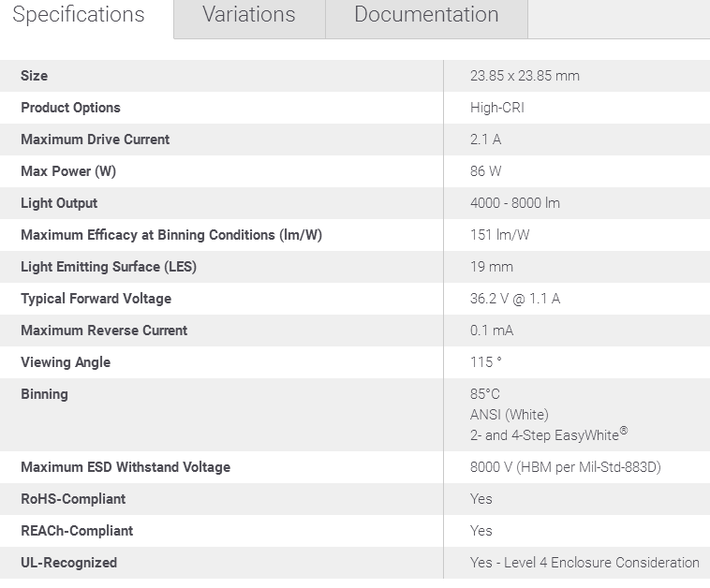Select Light Emitting Surface (LES) label
Image resolution: width=710 pixels, height=588 pixels.
(109, 267)
